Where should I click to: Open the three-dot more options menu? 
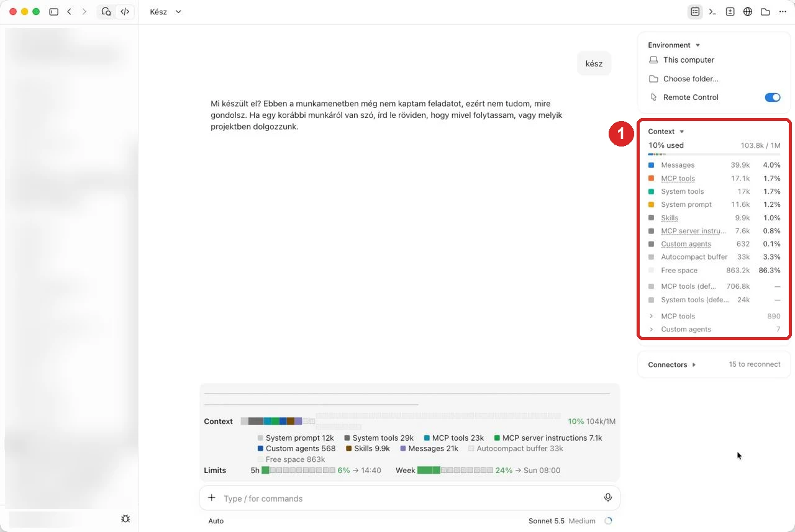783,12
